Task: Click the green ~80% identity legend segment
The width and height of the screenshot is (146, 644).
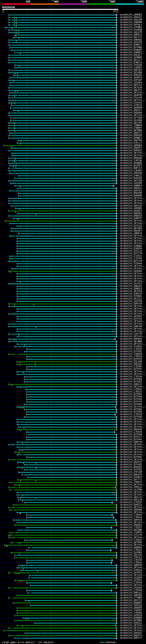Action: pyautogui.click(x=101, y=4)
